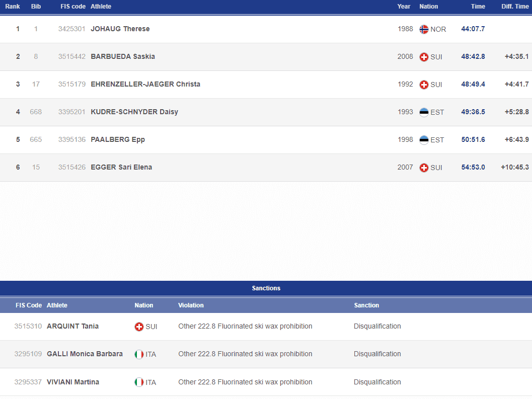The width and height of the screenshot is (532, 399).
Task: Open EHRENZELLER-JAEGER Christa's profile
Action: [x=145, y=84]
